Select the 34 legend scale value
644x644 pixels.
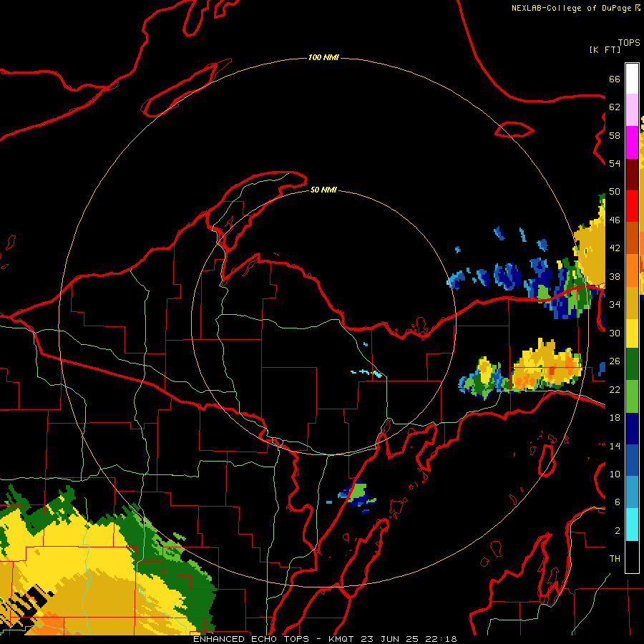(x=615, y=305)
